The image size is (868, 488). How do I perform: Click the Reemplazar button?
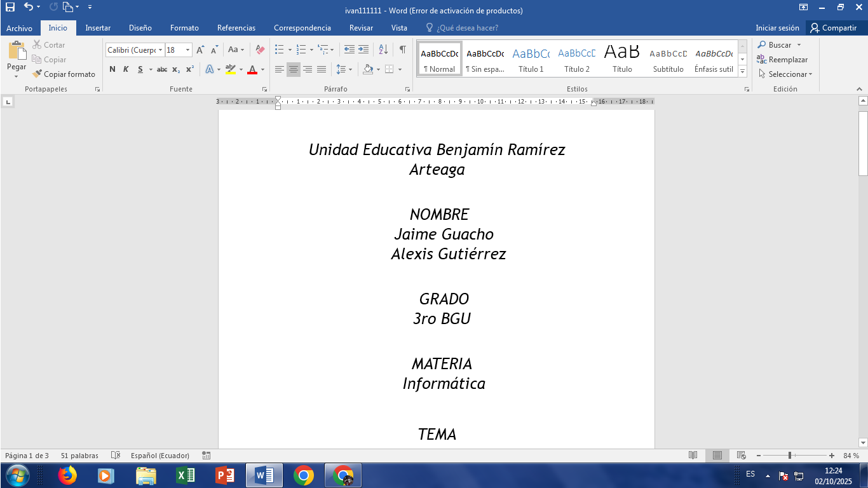point(783,60)
